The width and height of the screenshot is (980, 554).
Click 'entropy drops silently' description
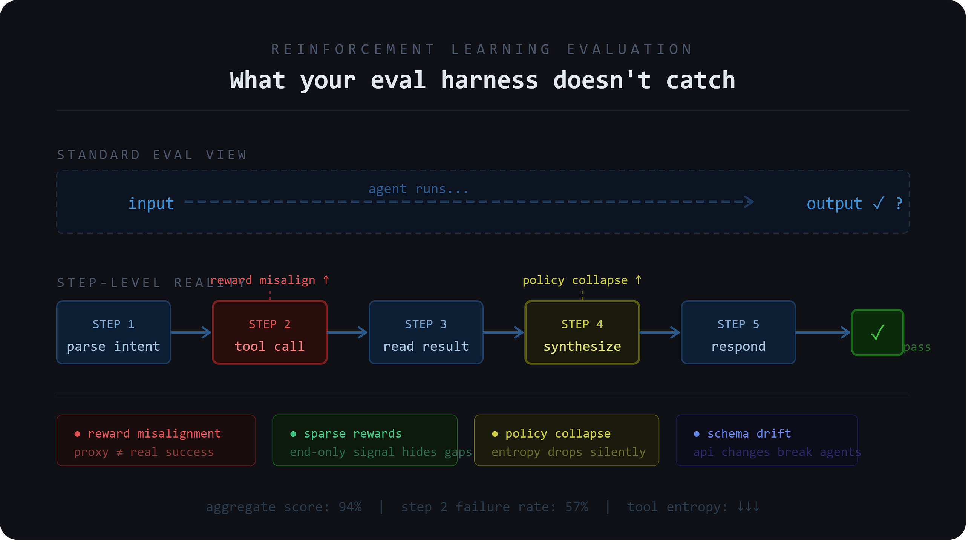(x=568, y=452)
